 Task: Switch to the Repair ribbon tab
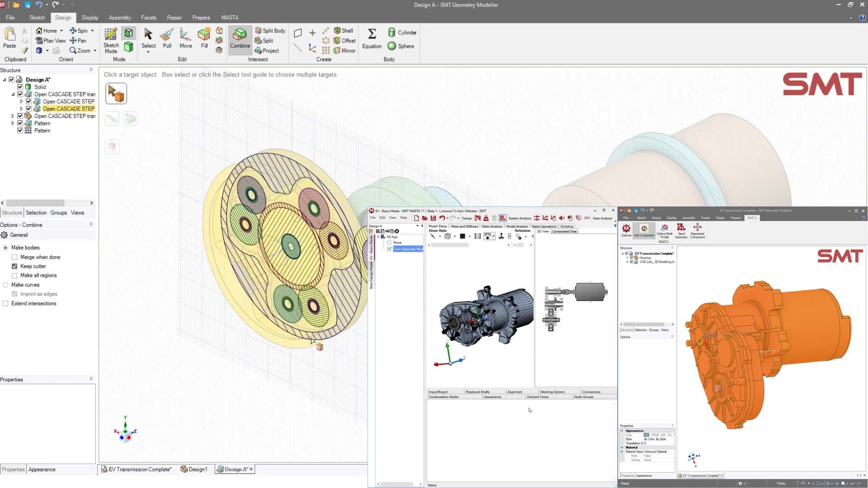[174, 18]
